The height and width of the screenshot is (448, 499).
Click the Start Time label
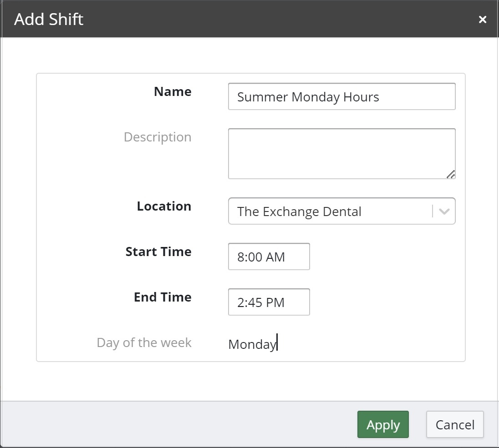click(x=158, y=252)
